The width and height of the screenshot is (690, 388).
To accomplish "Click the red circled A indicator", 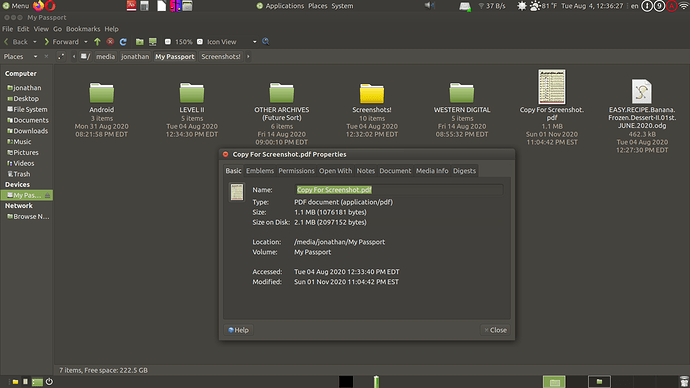I will pyautogui.click(x=671, y=6).
